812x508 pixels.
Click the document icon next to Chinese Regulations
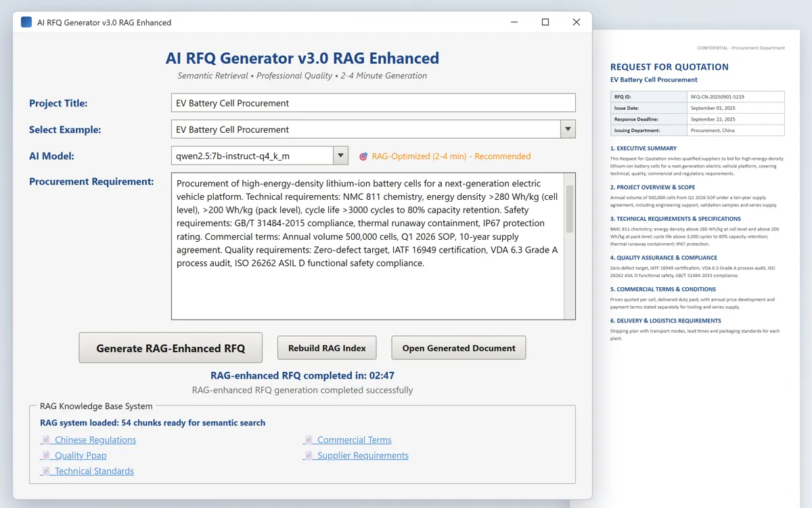(x=46, y=440)
